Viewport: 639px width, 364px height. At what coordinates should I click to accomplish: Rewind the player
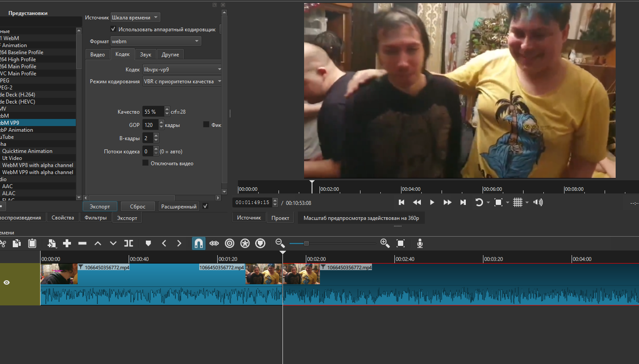click(x=417, y=202)
